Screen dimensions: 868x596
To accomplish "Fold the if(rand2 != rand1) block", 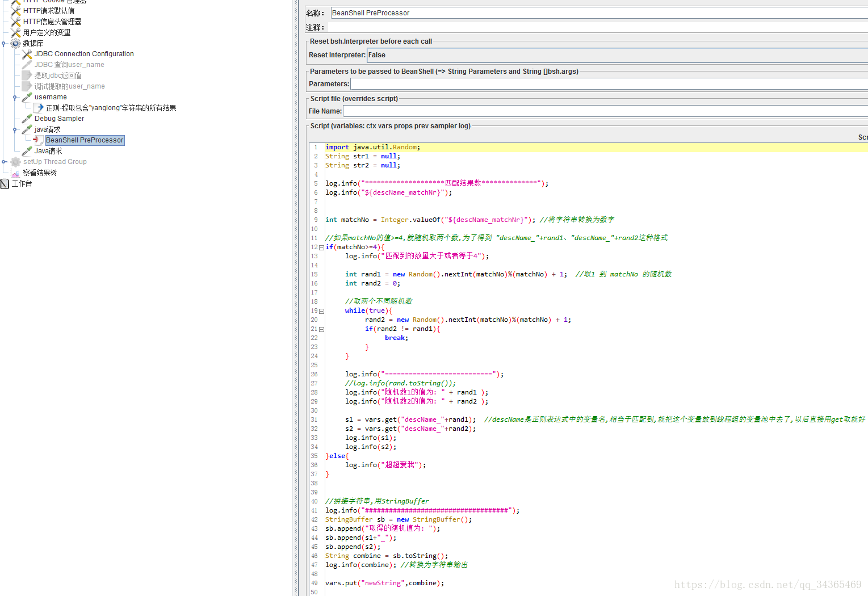I will [x=322, y=329].
